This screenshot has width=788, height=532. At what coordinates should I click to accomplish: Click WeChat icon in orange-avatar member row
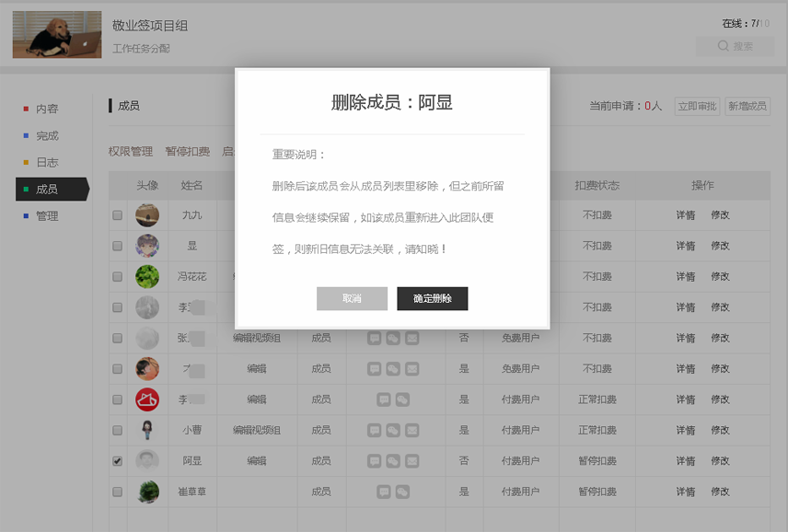[393, 369]
